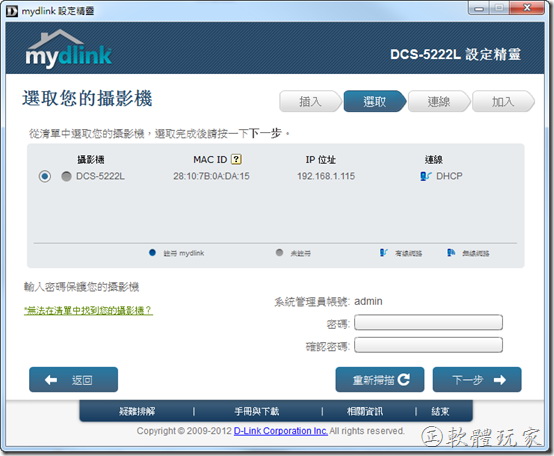Viewport: 554px width, 456px height.
Task: Select the DCS-5222L camera radio button
Action: pos(45,176)
